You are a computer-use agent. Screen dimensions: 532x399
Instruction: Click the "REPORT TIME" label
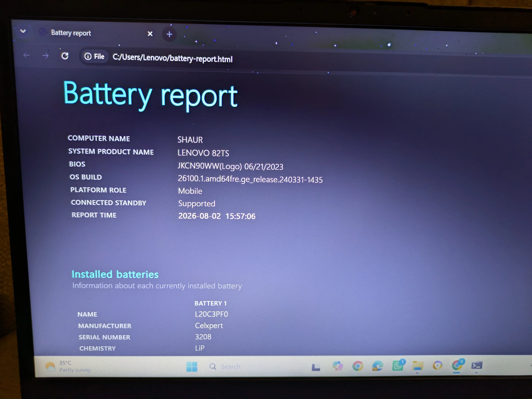(x=94, y=215)
